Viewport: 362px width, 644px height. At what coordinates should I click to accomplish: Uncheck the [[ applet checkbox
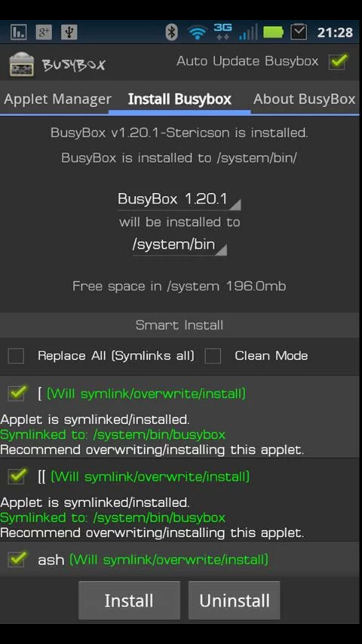[x=18, y=475]
